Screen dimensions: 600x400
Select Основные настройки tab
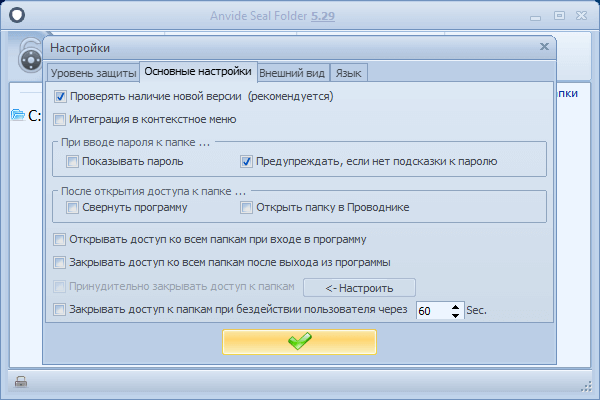(198, 72)
